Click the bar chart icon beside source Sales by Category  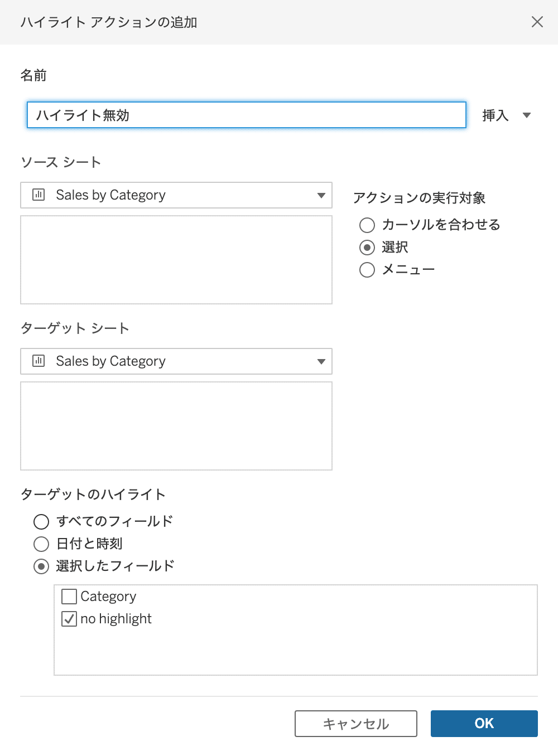[x=38, y=195]
